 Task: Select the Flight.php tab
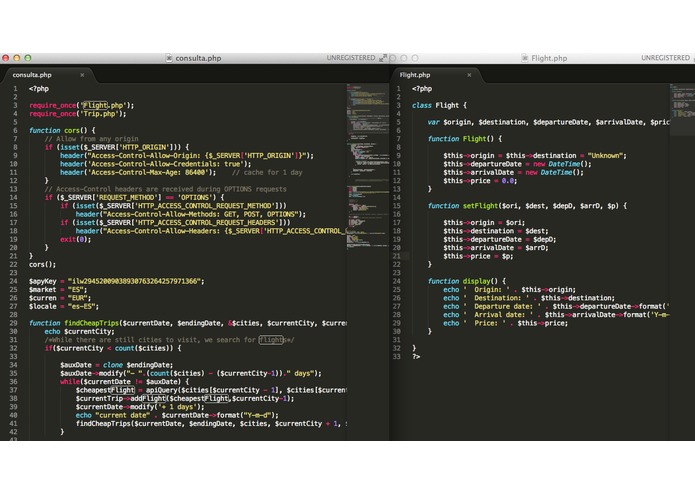(x=435, y=75)
